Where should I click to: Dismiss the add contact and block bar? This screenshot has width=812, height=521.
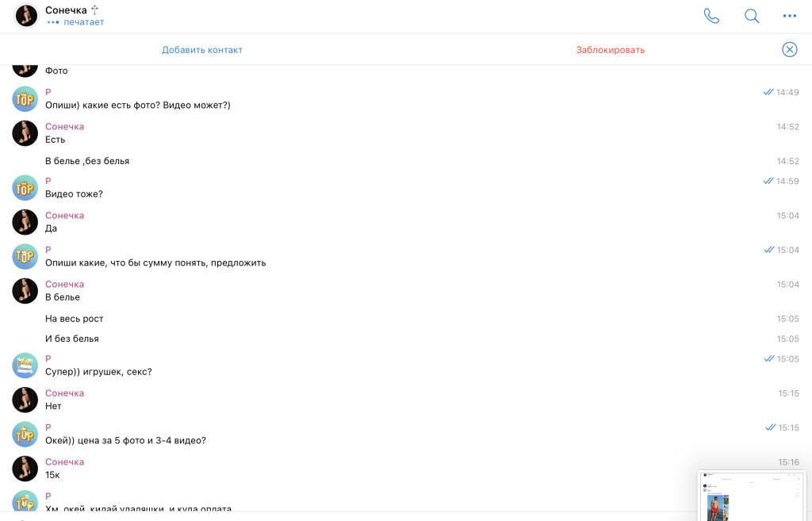[x=789, y=49]
